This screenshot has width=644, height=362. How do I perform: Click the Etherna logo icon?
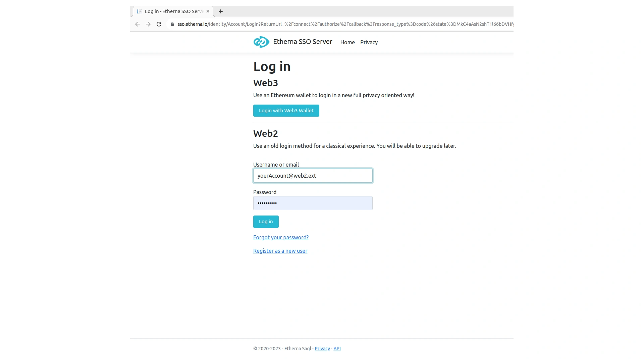tap(261, 42)
